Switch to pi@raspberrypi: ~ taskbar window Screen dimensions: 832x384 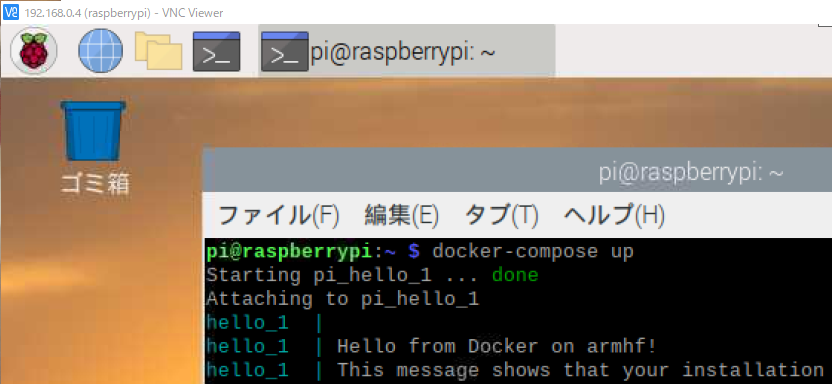406,51
